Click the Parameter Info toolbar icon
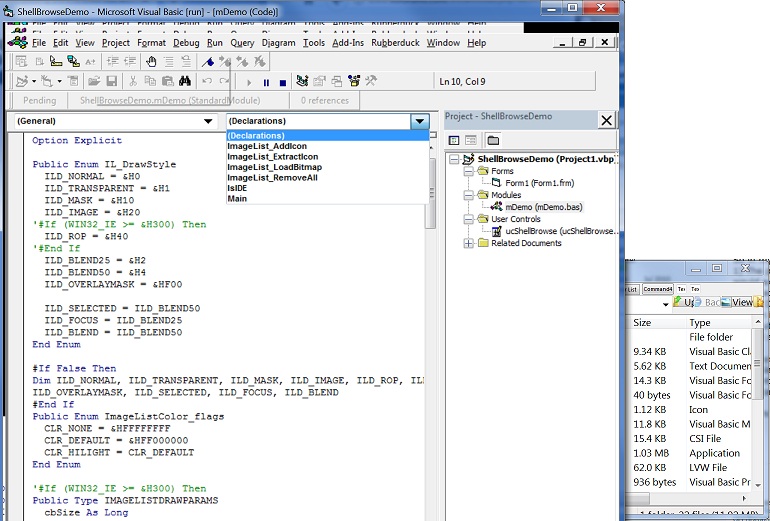This screenshot has height=521, width=770. point(73,62)
